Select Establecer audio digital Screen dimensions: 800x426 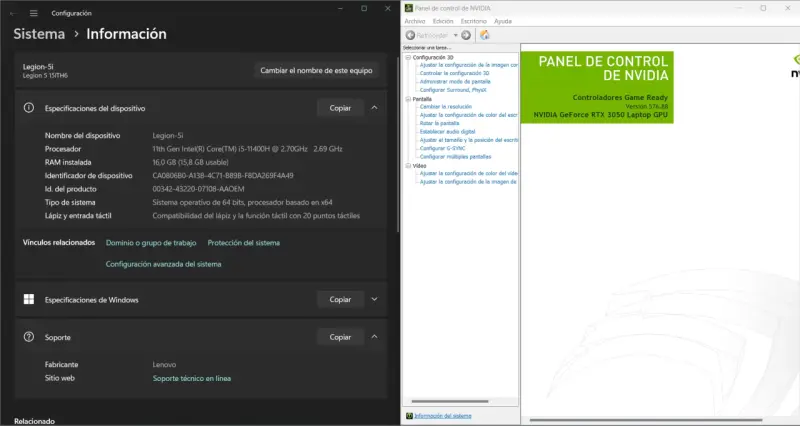click(447, 132)
